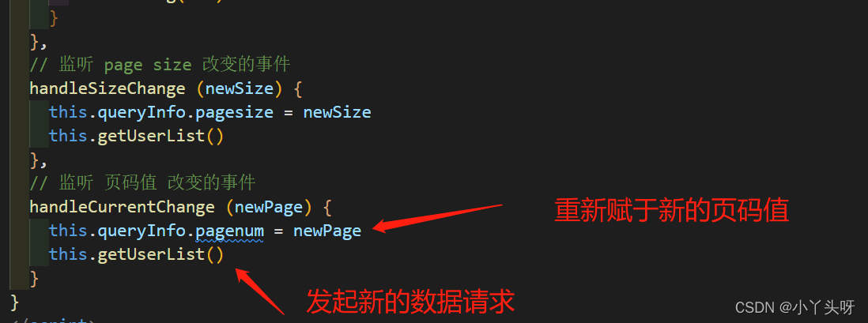The width and height of the screenshot is (868, 323).
Task: Click the newSize value after equals sign
Action: pos(337,113)
